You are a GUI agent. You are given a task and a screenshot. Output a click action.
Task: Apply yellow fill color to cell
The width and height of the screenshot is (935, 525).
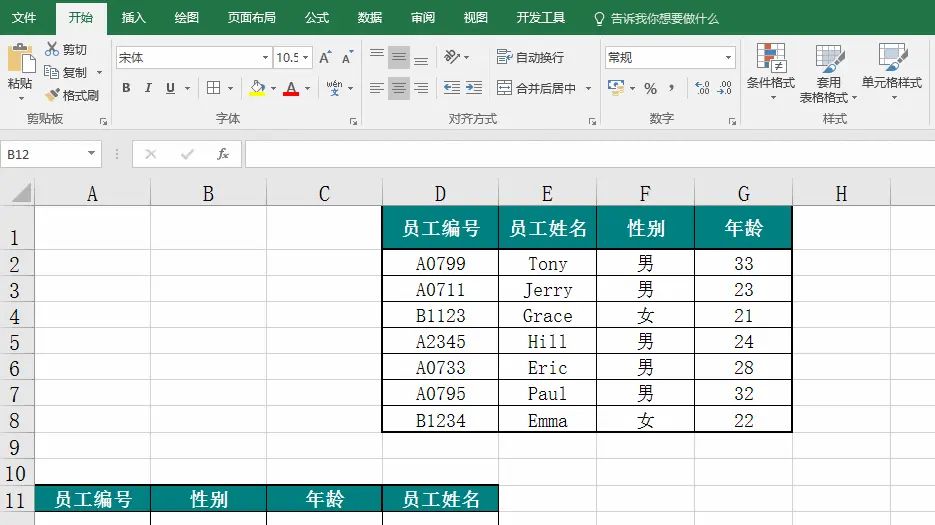pos(257,88)
